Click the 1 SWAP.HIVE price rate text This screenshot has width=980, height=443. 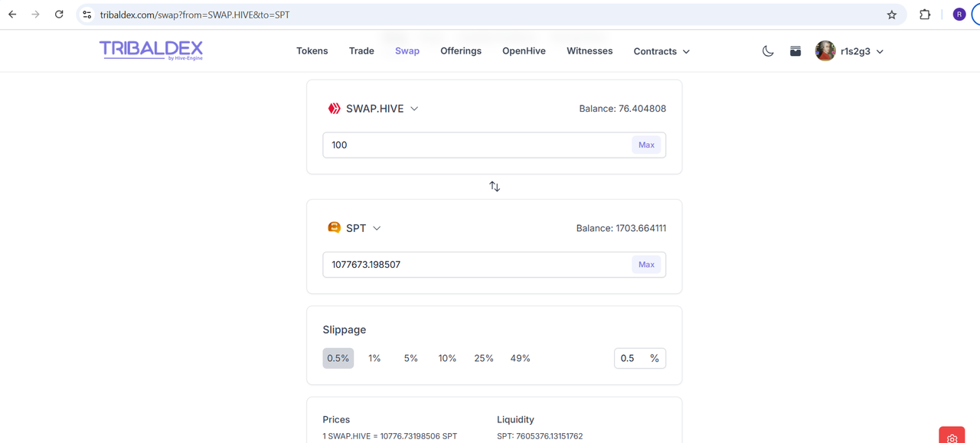tap(390, 436)
